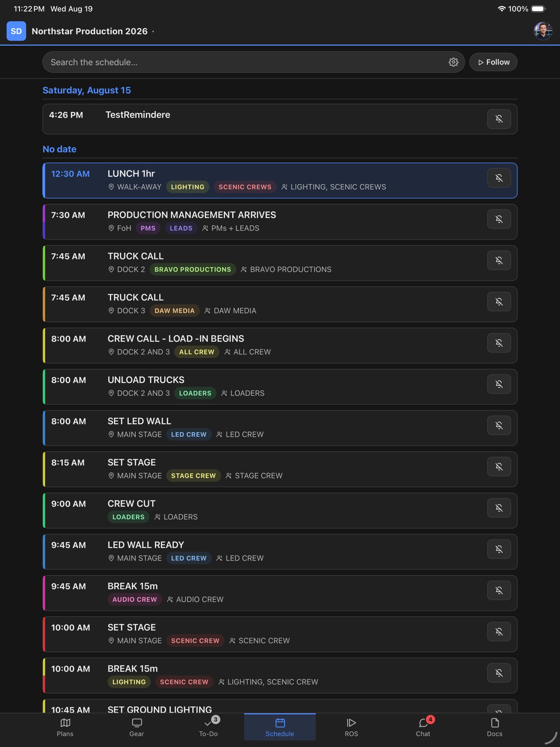Click the Follow button
Image resolution: width=560 pixels, height=747 pixels.
click(x=493, y=62)
